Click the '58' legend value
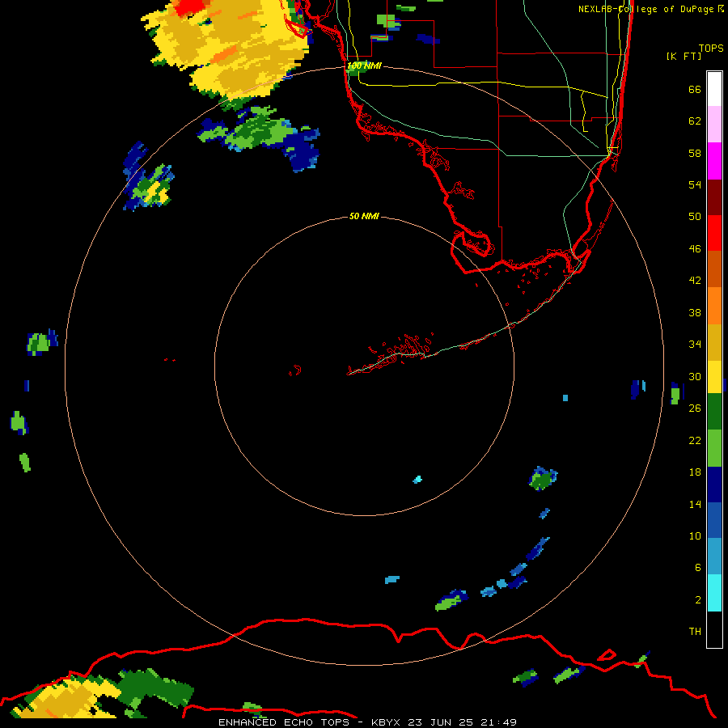 pos(695,153)
